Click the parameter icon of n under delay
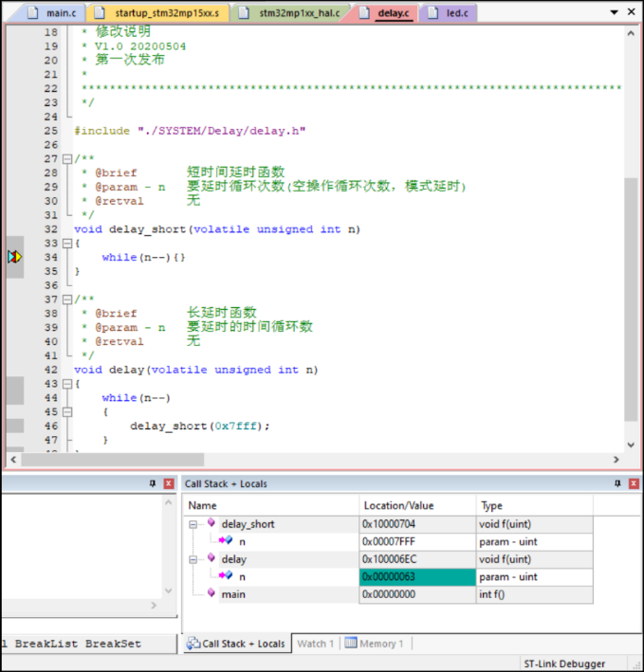 click(x=226, y=576)
